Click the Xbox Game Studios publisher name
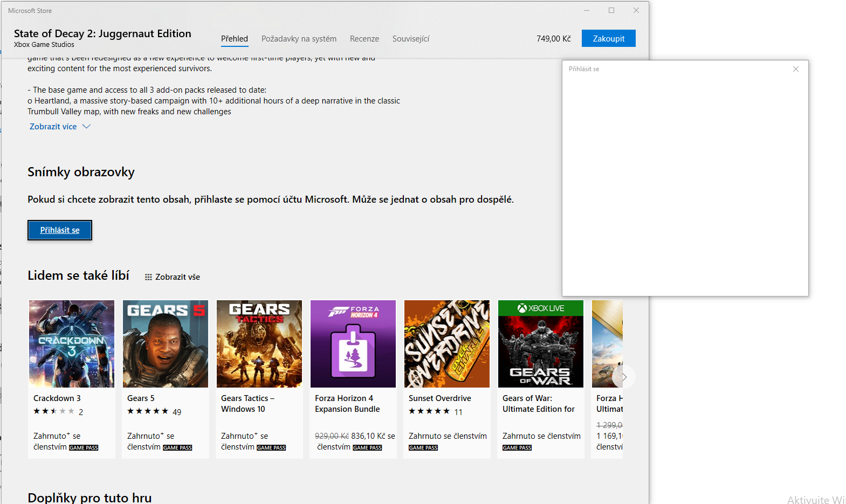 coord(44,45)
